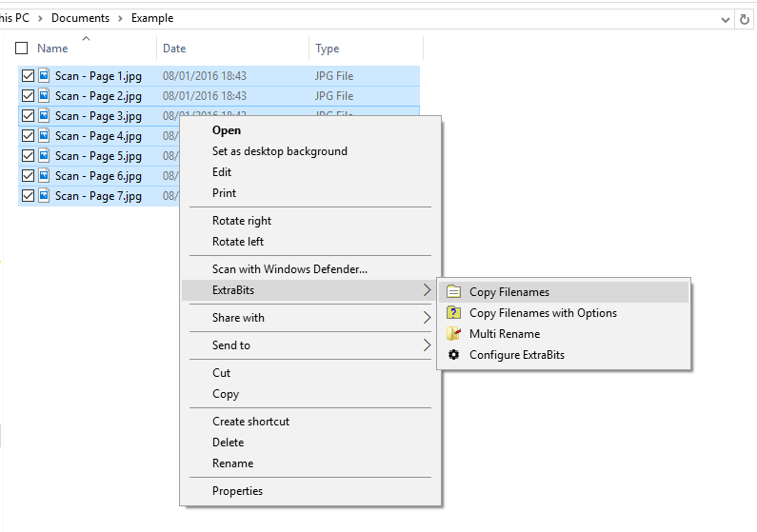757x532 pixels.
Task: Open Properties from the context menu
Action: (237, 491)
